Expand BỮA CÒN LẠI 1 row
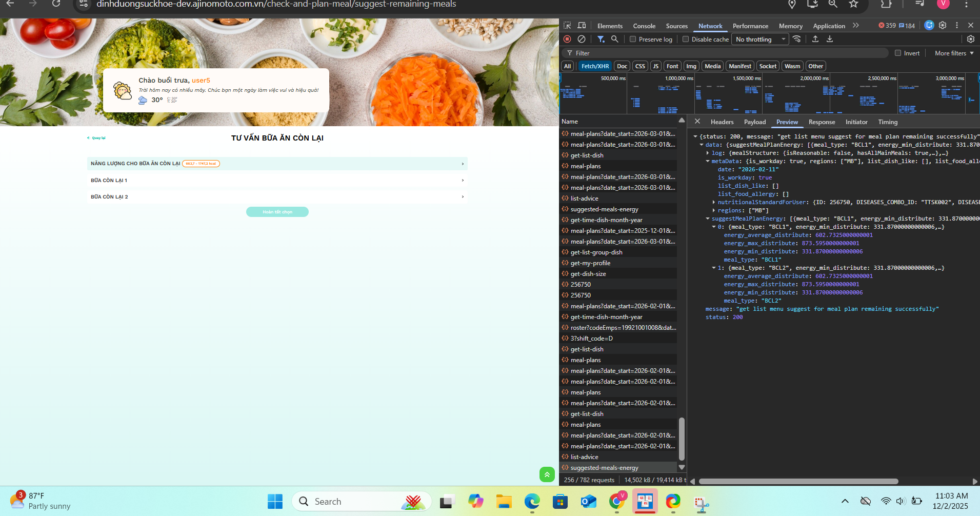 (x=277, y=180)
